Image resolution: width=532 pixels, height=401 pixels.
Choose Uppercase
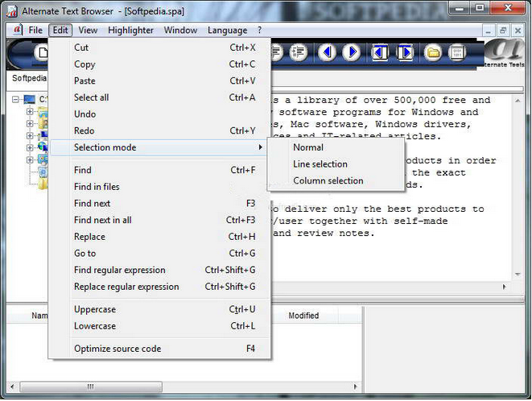point(160,309)
